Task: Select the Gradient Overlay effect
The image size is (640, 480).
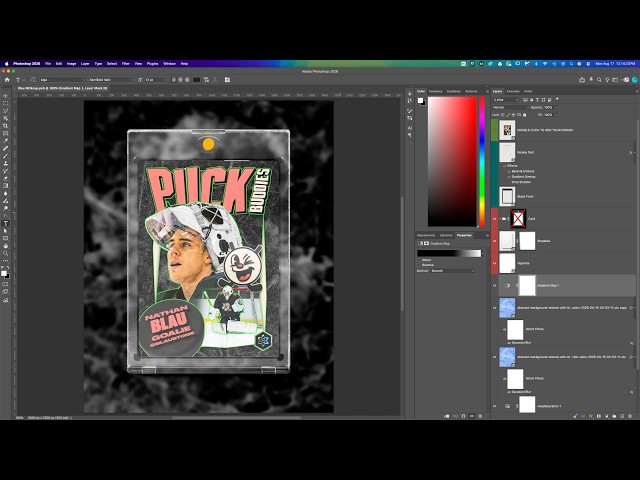Action: pyautogui.click(x=524, y=177)
